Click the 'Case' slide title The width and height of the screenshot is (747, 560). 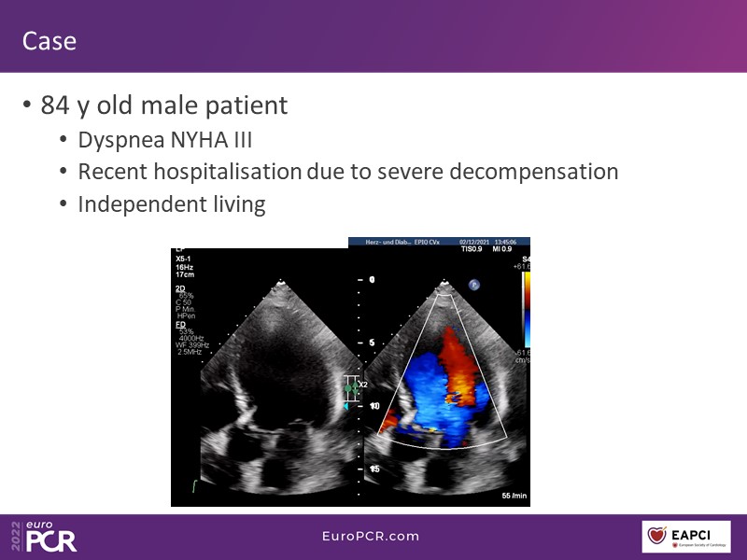coord(49,41)
